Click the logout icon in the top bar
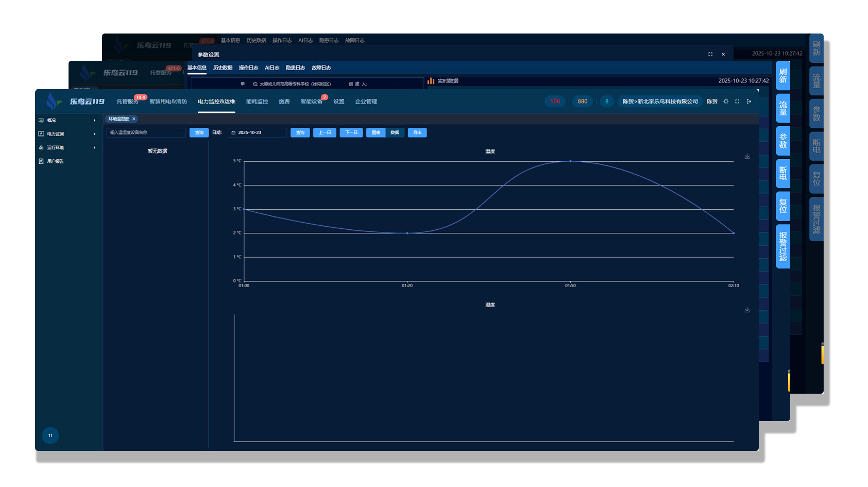 (749, 102)
